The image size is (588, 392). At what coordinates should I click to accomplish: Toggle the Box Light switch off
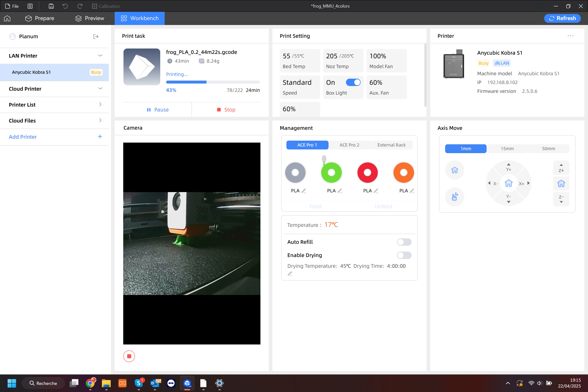pos(353,82)
